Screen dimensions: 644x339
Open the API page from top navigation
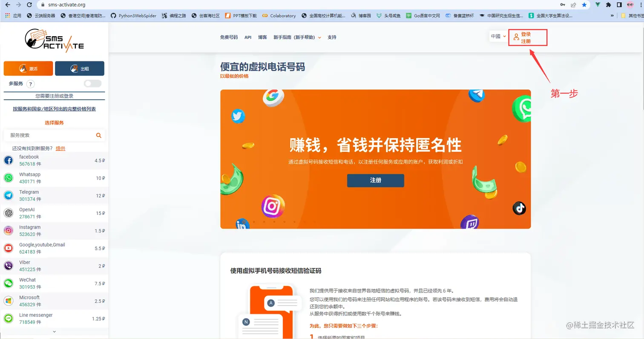[248, 37]
